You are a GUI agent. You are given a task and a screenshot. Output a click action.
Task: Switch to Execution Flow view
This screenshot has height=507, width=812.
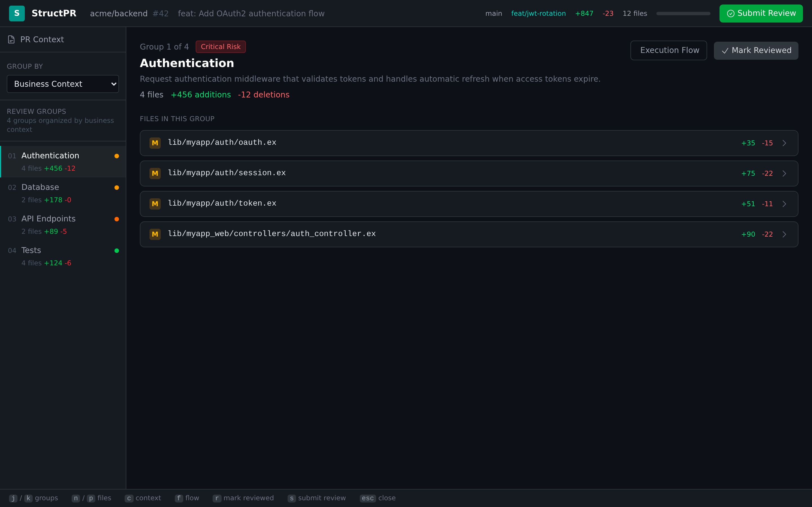point(669,50)
